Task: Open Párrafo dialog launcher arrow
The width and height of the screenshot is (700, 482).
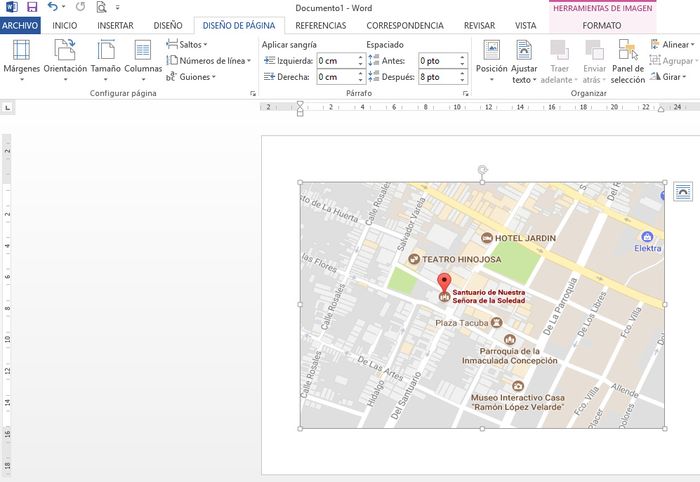Action: [466, 93]
